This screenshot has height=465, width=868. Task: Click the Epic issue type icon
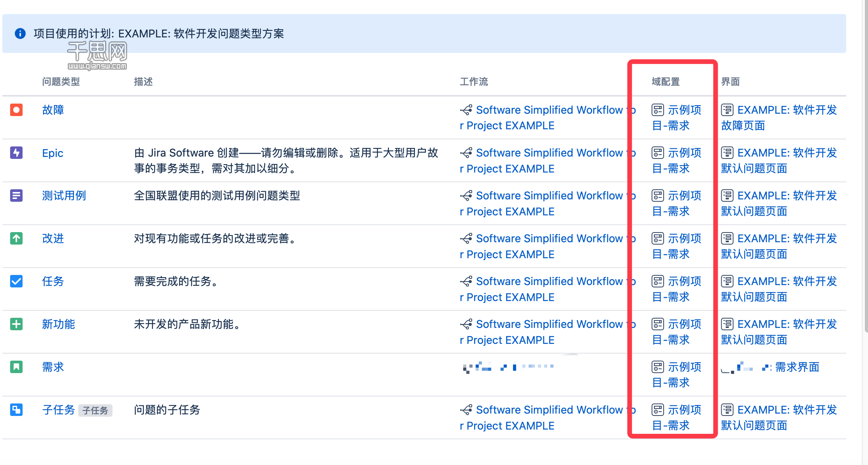click(17, 153)
